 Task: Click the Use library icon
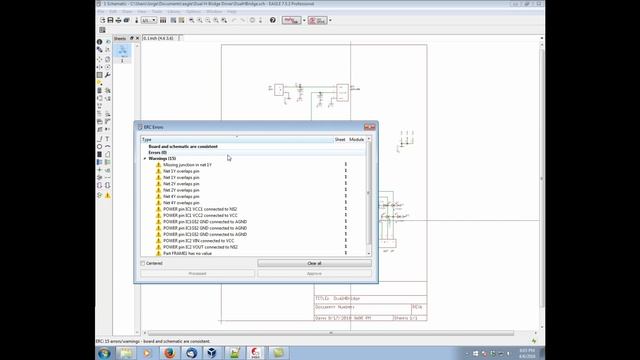click(x=163, y=20)
